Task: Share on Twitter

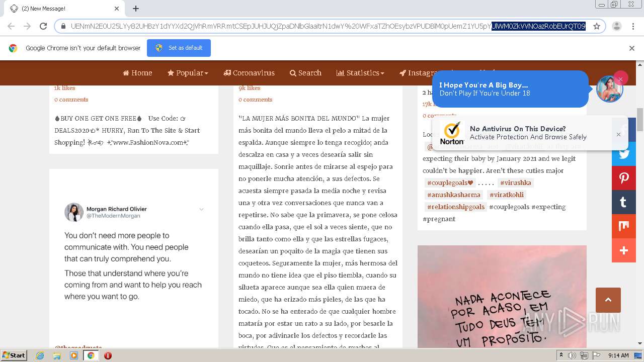Action: [x=624, y=154]
